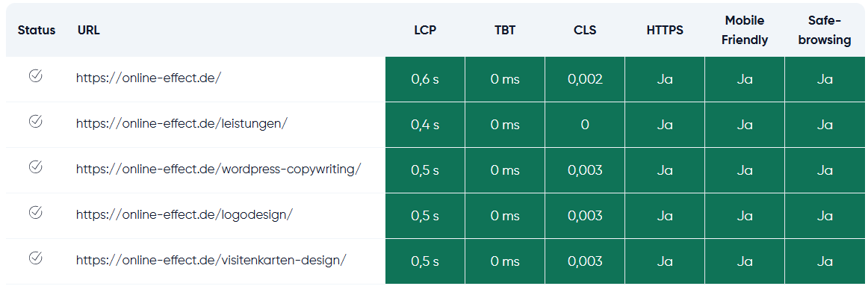
Task: Click the Safe-browsing column header
Action: (825, 31)
